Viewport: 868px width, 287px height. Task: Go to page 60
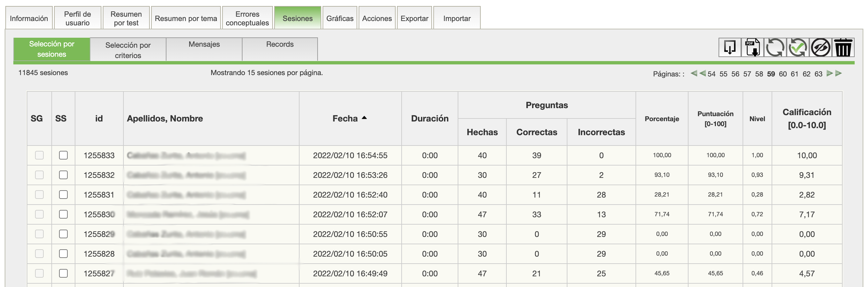tap(782, 74)
